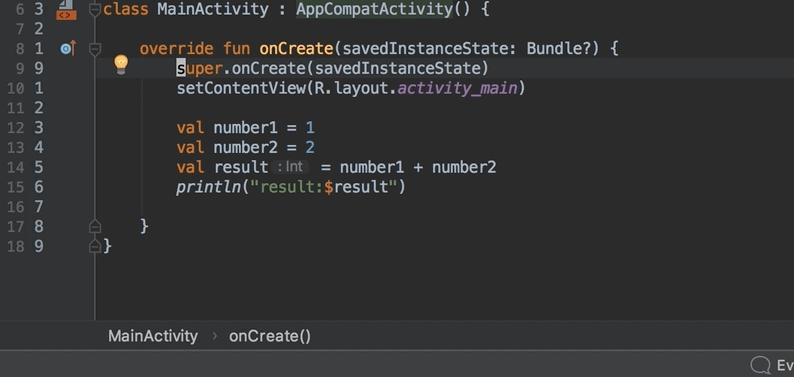Image resolution: width=794 pixels, height=377 pixels.
Task: Select onCreate() in the breadcrumb bar
Action: point(270,336)
